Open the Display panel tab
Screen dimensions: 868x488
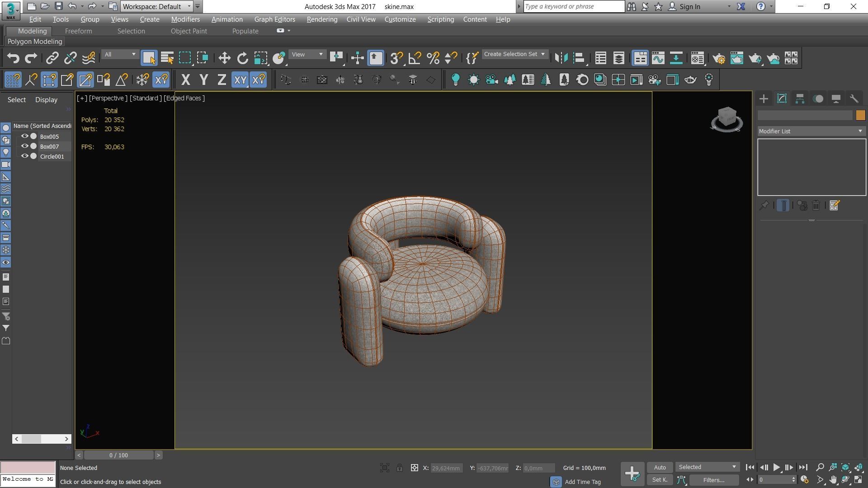pyautogui.click(x=836, y=99)
